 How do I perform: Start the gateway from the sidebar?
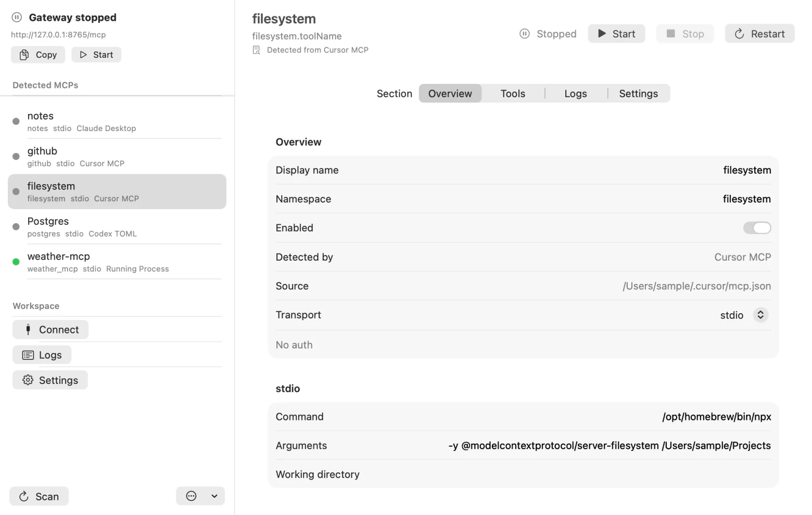click(x=96, y=55)
